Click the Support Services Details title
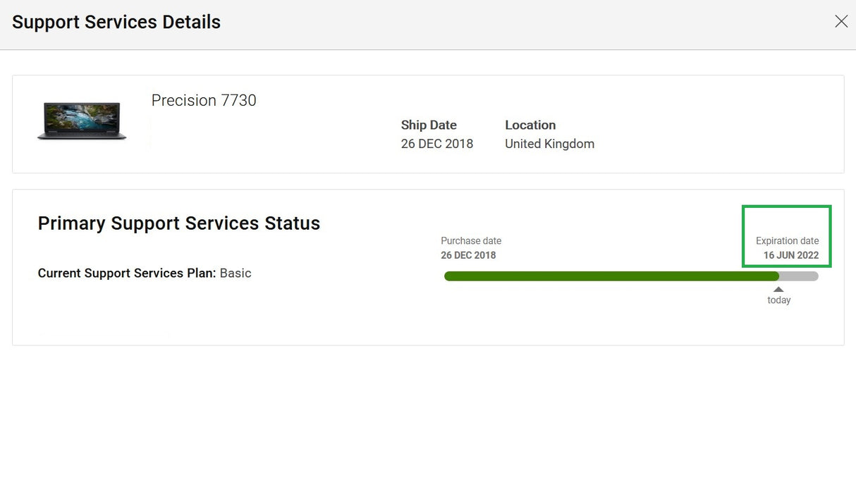The height and width of the screenshot is (504, 856). pos(116,22)
